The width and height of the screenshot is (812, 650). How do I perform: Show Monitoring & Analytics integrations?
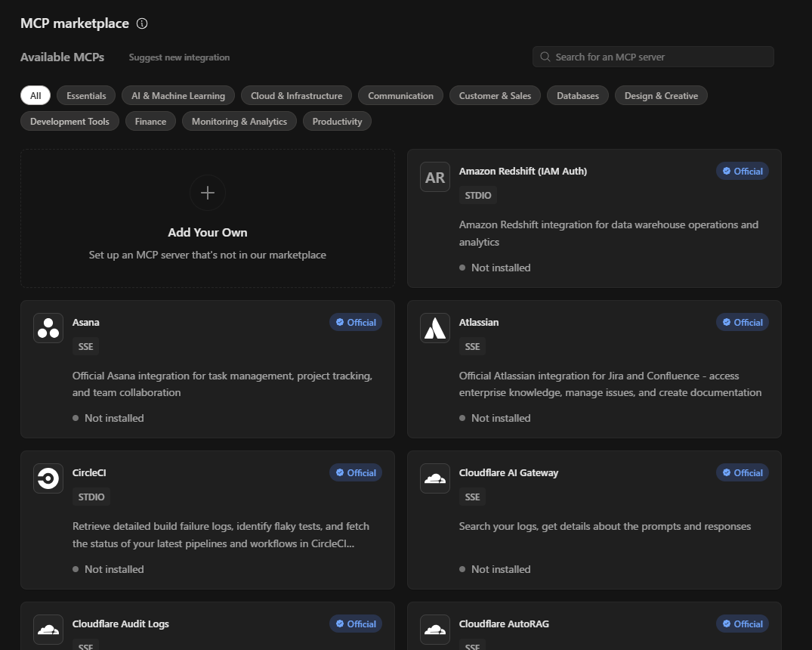point(239,122)
